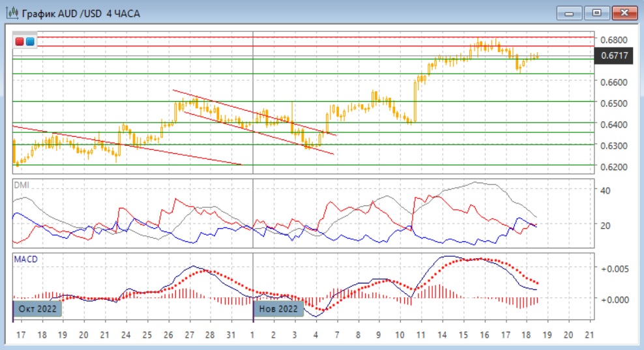Click the +0.005 level on MACD scale
644x350 pixels.
point(614,268)
